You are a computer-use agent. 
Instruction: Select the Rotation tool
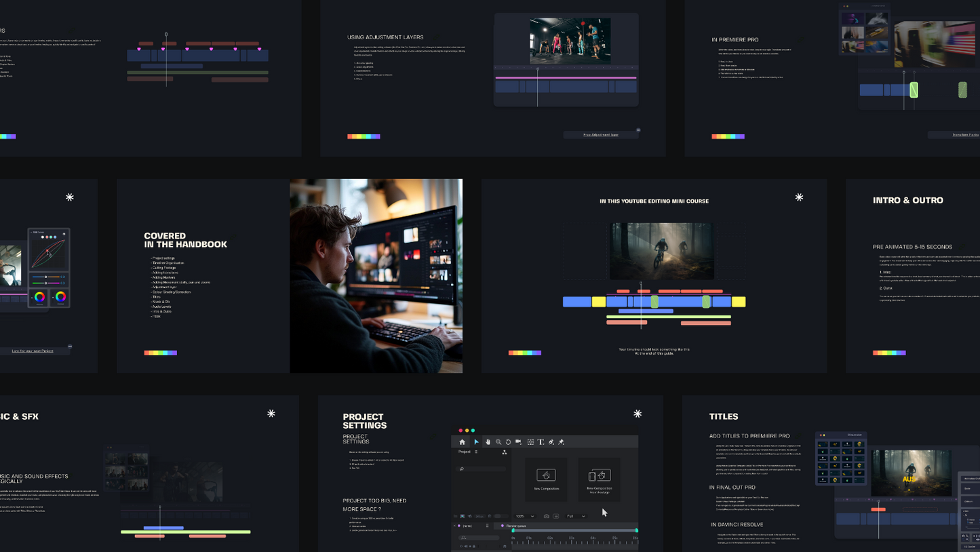pyautogui.click(x=508, y=442)
